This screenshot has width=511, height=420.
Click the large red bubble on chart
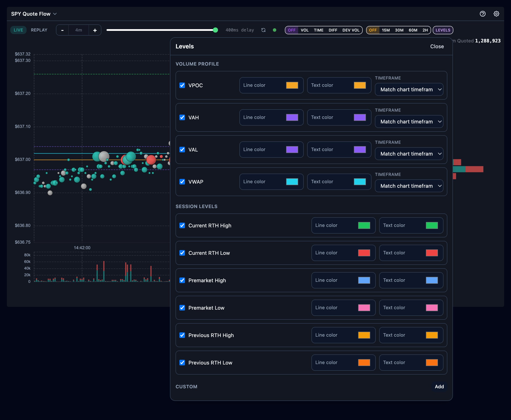coord(151,160)
